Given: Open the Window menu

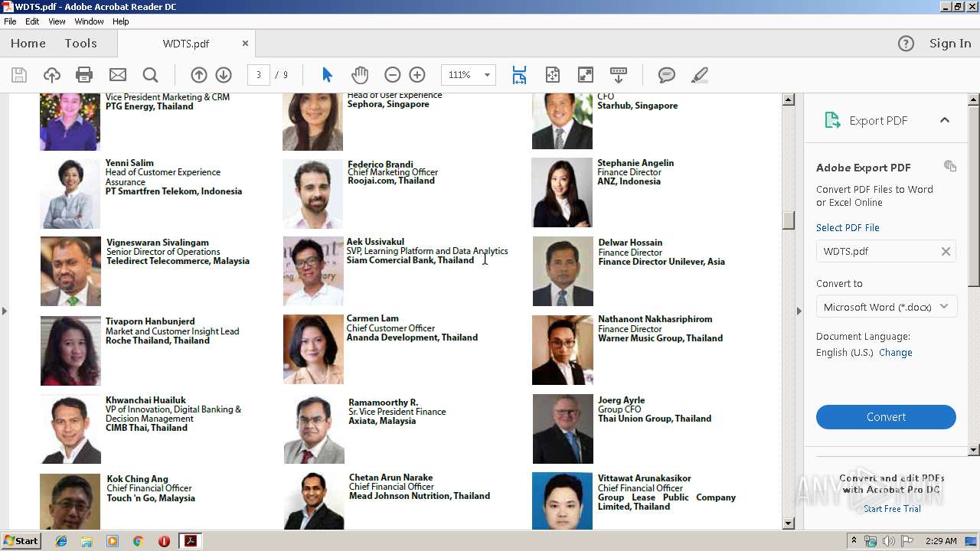Looking at the screenshot, I should tap(90, 21).
